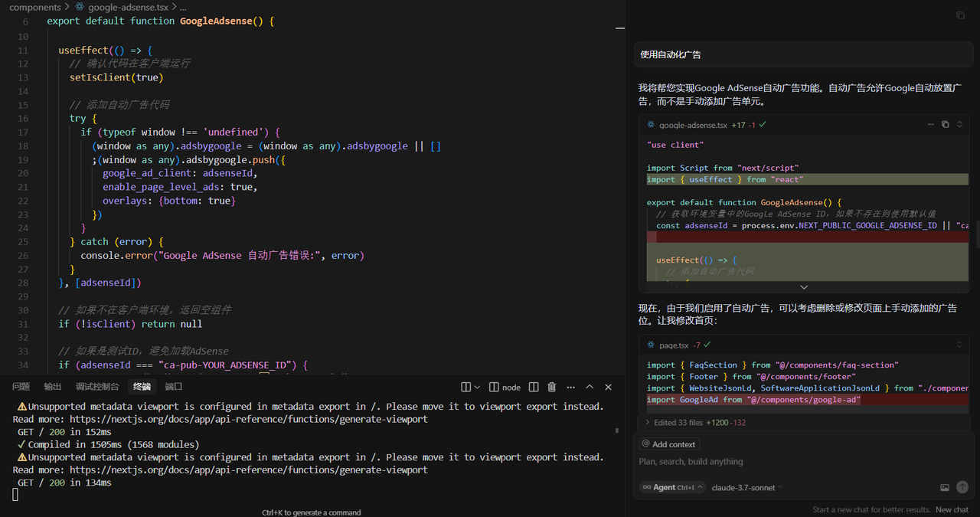The height and width of the screenshot is (517, 980).
Task: Place cursor on setIsClient(true) line
Action: click(x=116, y=77)
